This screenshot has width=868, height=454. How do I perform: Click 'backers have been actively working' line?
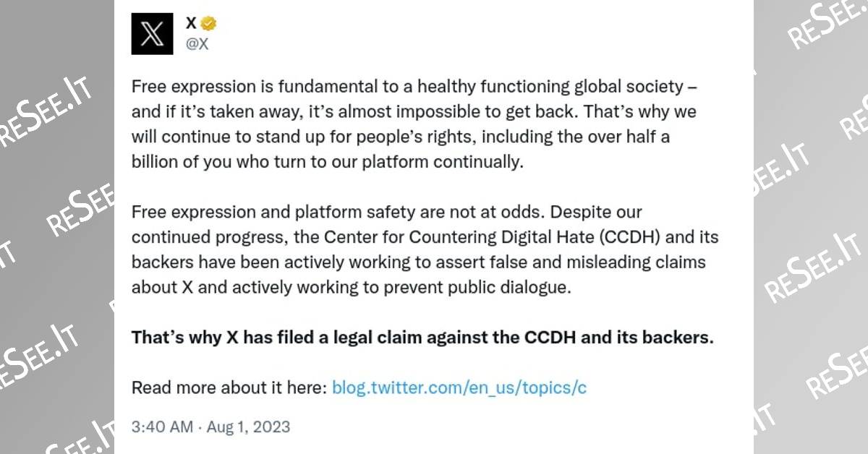418,262
